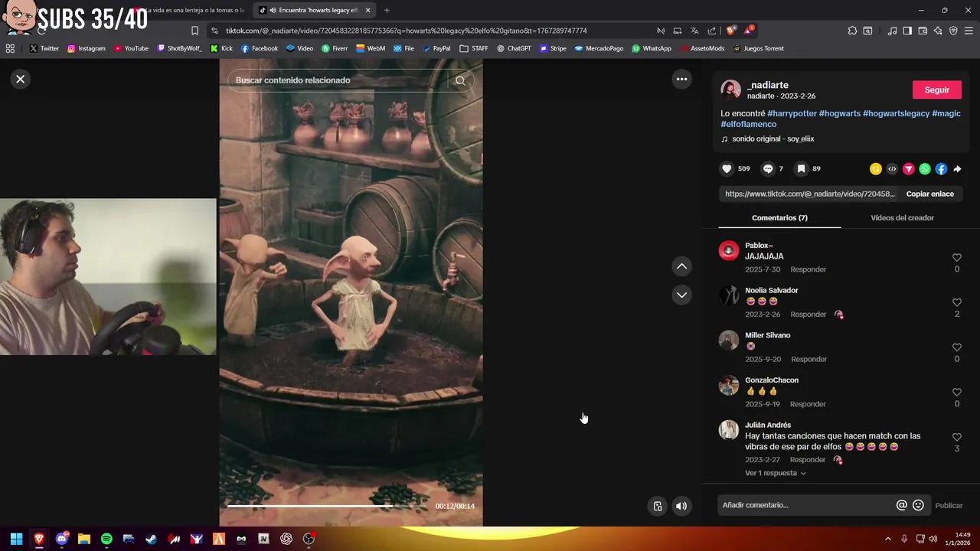Like the video with the heart icon
The width and height of the screenshot is (980, 551).
pos(727,169)
